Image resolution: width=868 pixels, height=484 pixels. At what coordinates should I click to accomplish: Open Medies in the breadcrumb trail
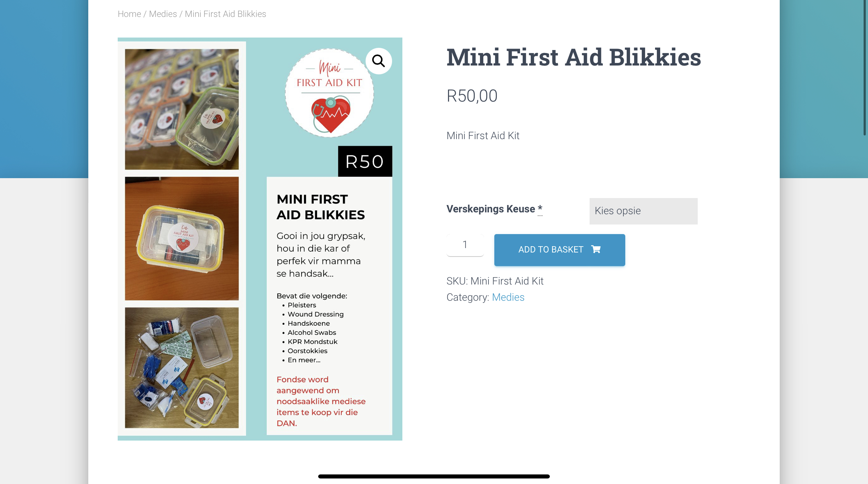click(163, 14)
